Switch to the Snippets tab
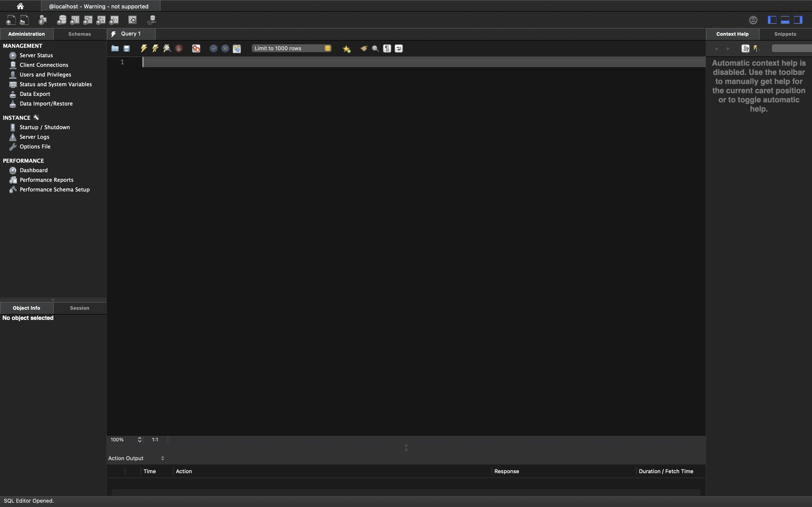The image size is (812, 507). coord(785,34)
